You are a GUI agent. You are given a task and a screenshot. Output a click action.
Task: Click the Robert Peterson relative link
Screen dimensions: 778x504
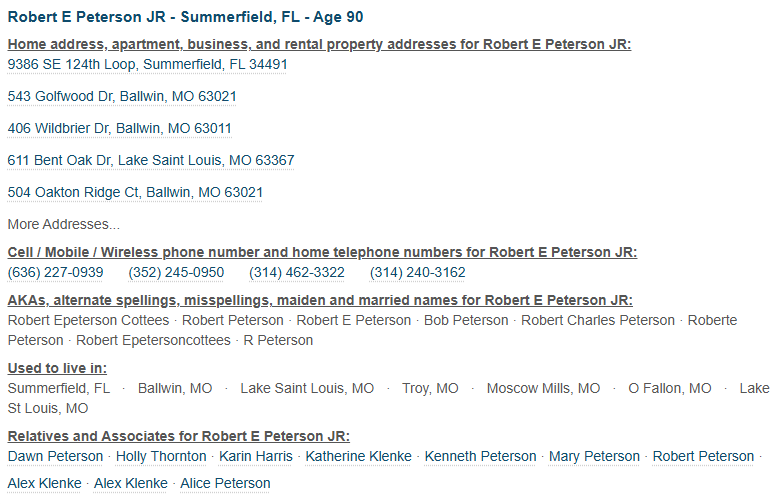tap(703, 456)
